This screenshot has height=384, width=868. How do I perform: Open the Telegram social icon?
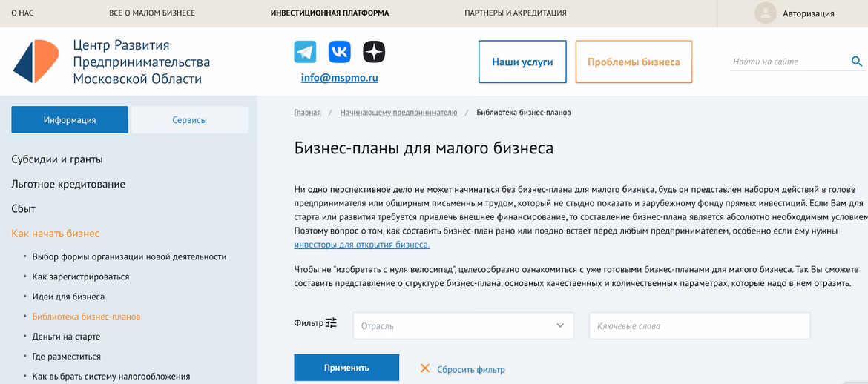tap(305, 52)
